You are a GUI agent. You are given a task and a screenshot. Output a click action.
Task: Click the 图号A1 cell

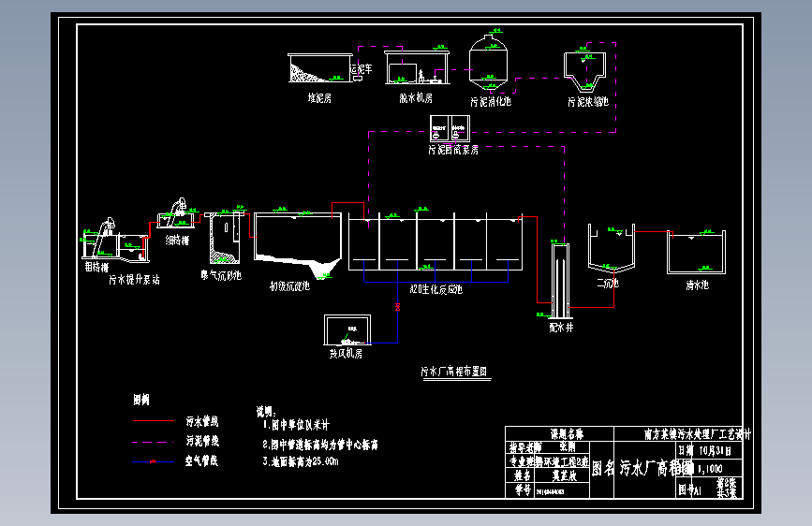[x=691, y=489]
